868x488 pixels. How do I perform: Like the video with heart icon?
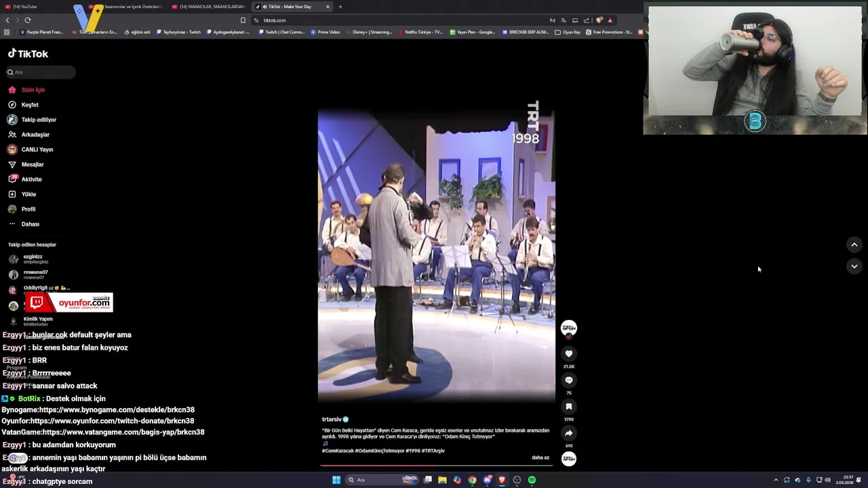[569, 353]
